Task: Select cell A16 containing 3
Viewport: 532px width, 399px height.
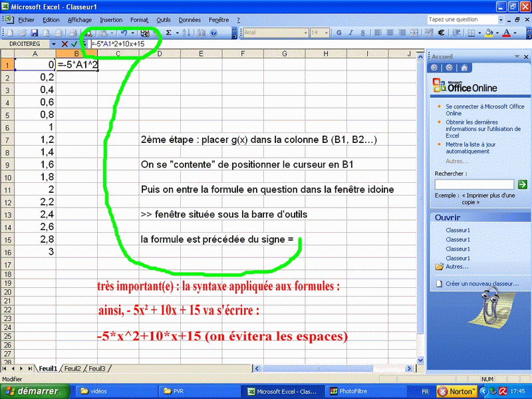Action: (35, 252)
